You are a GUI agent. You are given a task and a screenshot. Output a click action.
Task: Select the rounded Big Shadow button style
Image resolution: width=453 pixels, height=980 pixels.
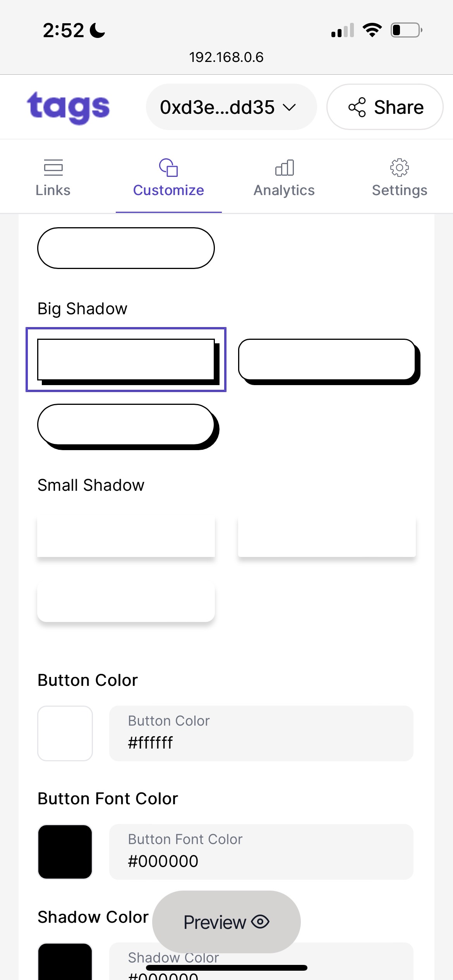[x=329, y=362]
